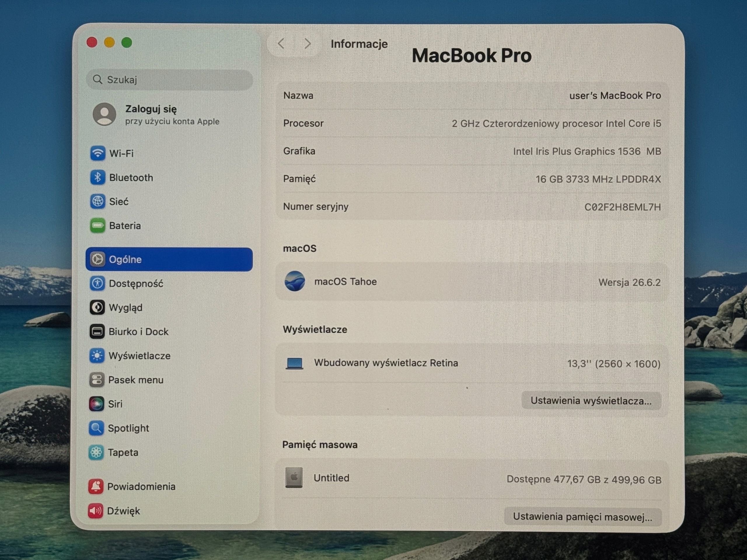Select the Powiadomienia sidebar label
The height and width of the screenshot is (560, 747).
tap(141, 487)
